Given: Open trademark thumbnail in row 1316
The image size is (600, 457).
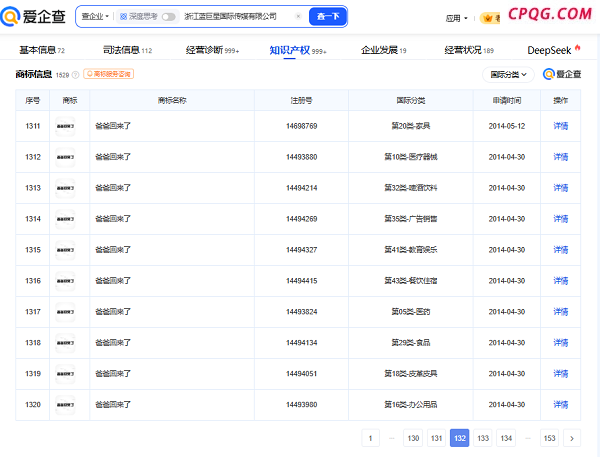Looking at the screenshot, I should tap(65, 281).
